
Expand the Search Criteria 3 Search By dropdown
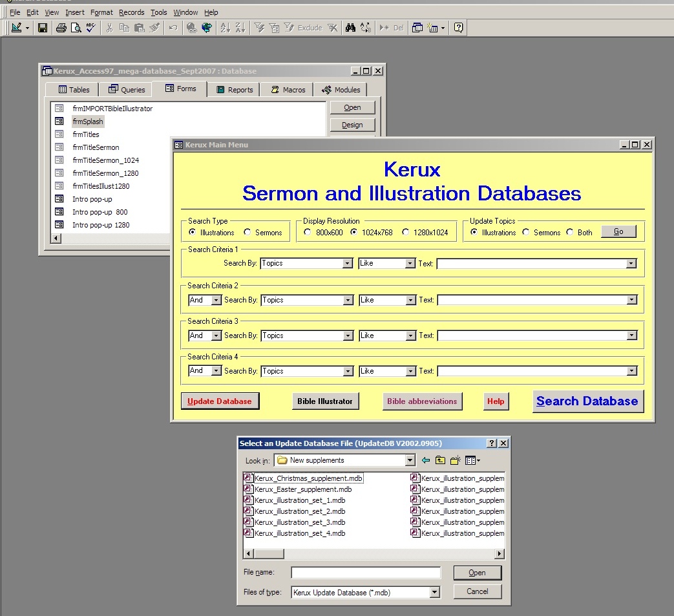click(x=348, y=335)
